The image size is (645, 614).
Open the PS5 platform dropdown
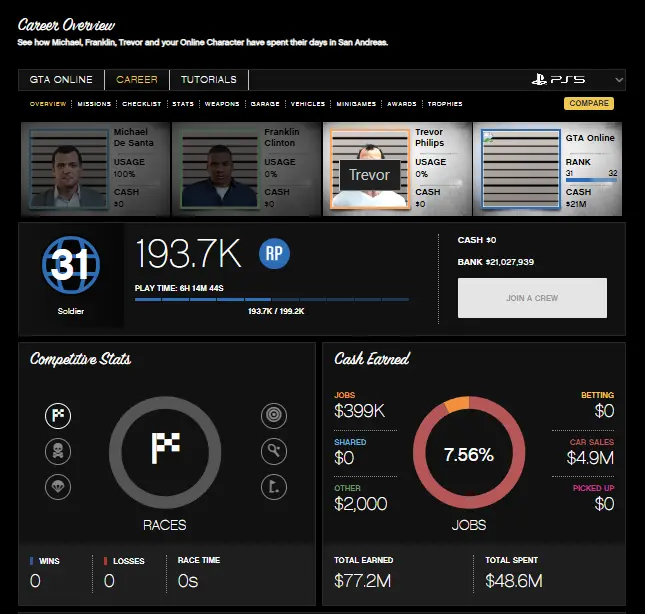click(x=577, y=80)
